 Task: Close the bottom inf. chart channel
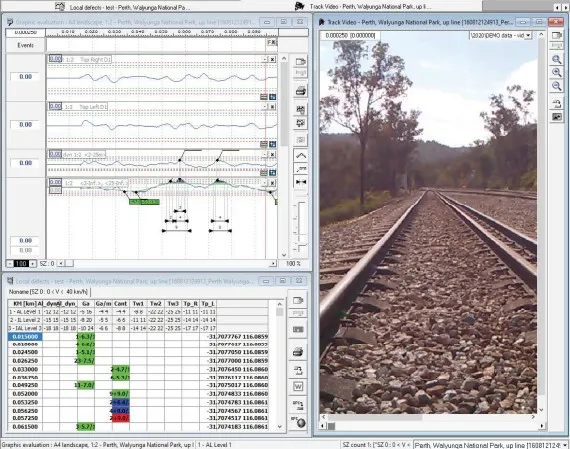coord(272,183)
